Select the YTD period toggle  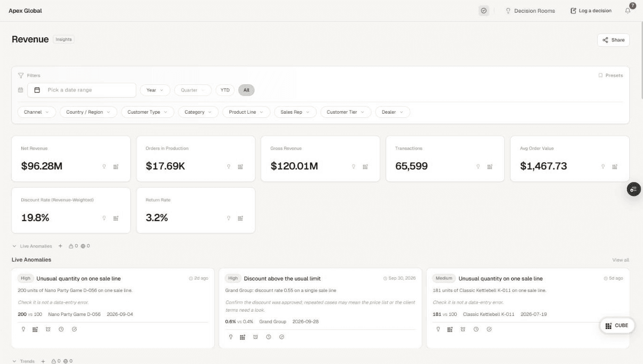point(225,90)
